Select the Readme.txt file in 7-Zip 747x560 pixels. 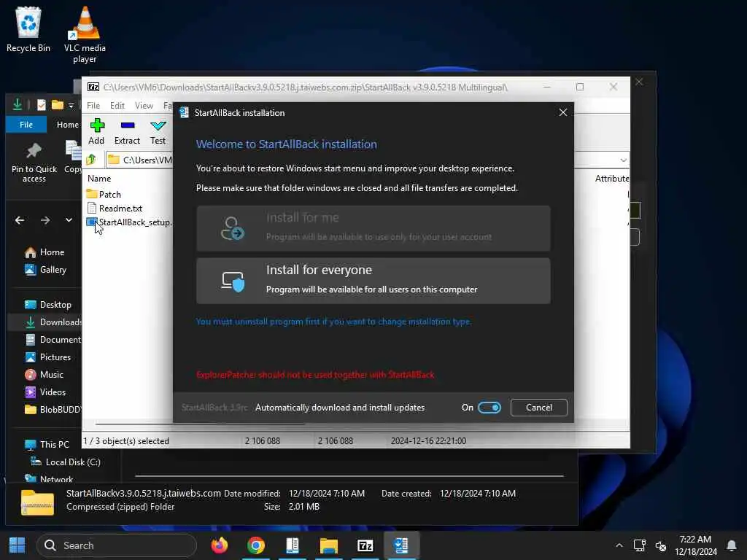pyautogui.click(x=115, y=208)
